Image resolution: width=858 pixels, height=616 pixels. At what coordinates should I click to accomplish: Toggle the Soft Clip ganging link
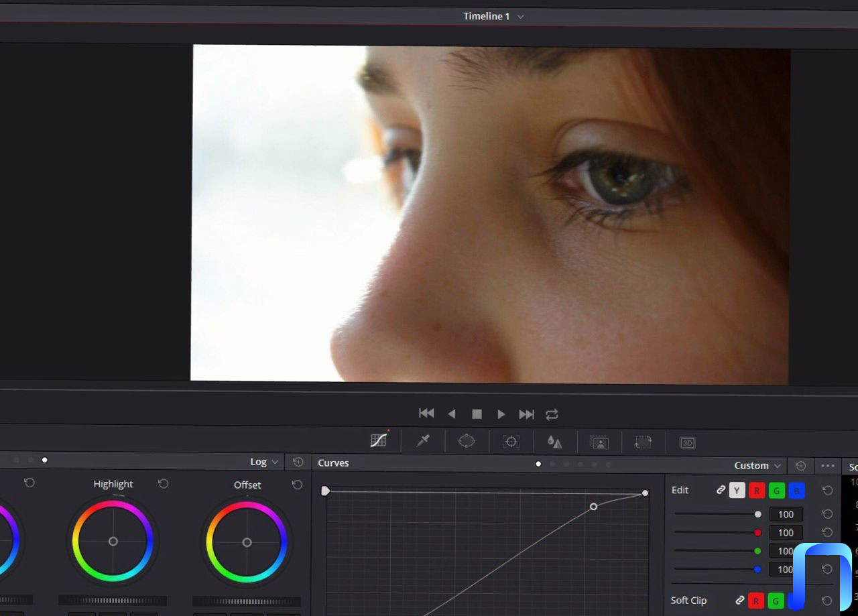739,600
